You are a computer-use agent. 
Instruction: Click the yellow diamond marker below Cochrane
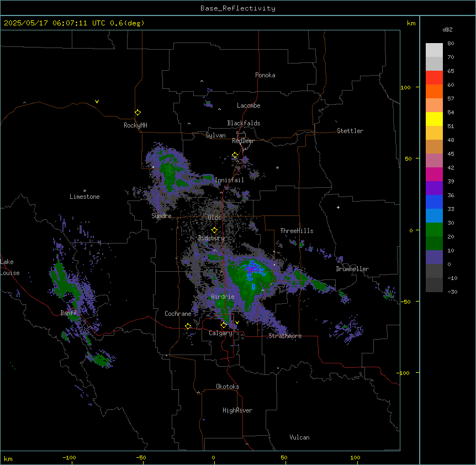(188, 326)
